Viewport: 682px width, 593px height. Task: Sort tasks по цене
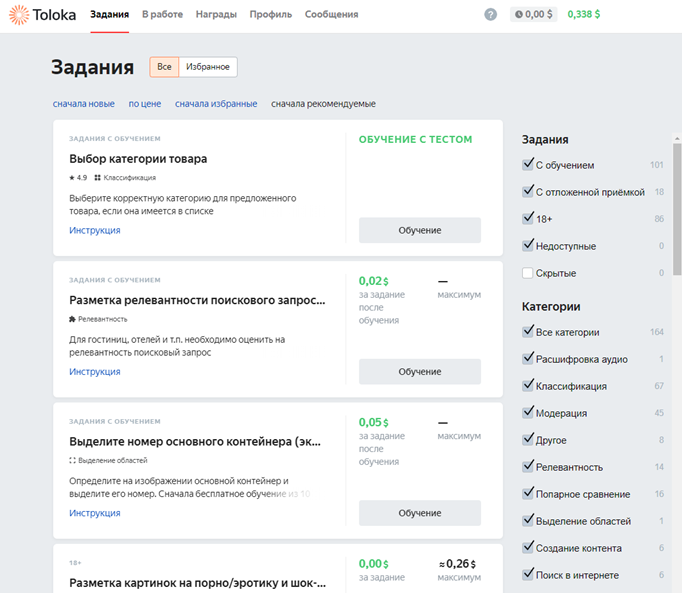point(145,104)
